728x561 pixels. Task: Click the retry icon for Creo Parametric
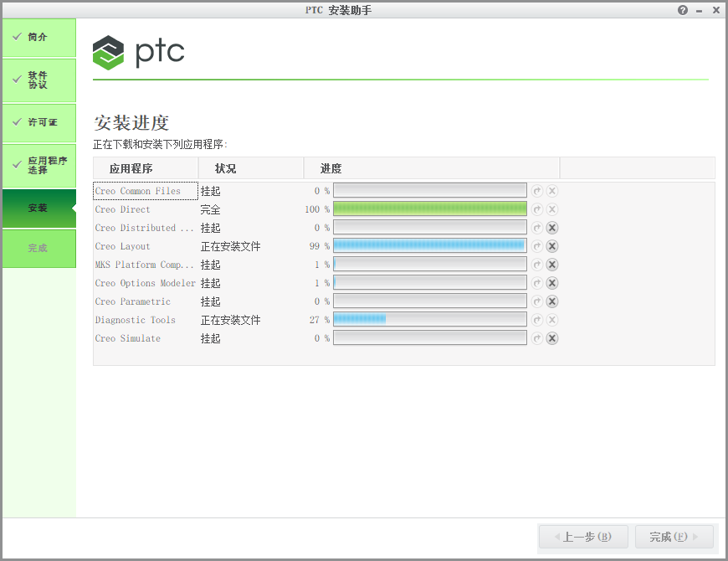(537, 301)
